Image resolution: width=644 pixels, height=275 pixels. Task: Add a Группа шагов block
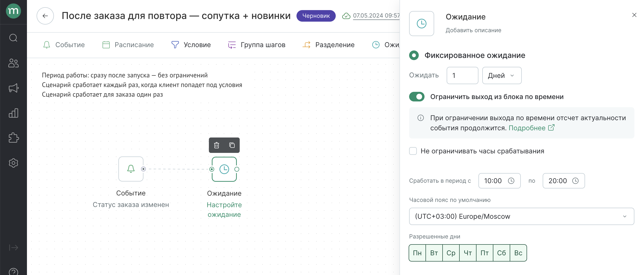257,45
